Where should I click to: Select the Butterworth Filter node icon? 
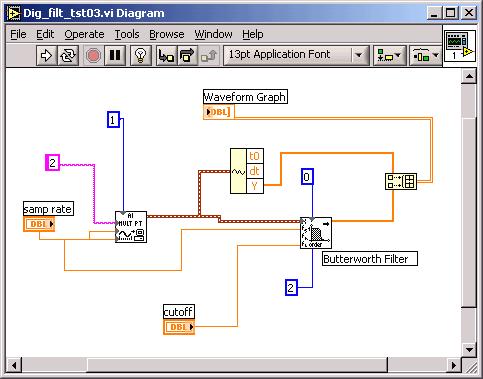[316, 233]
